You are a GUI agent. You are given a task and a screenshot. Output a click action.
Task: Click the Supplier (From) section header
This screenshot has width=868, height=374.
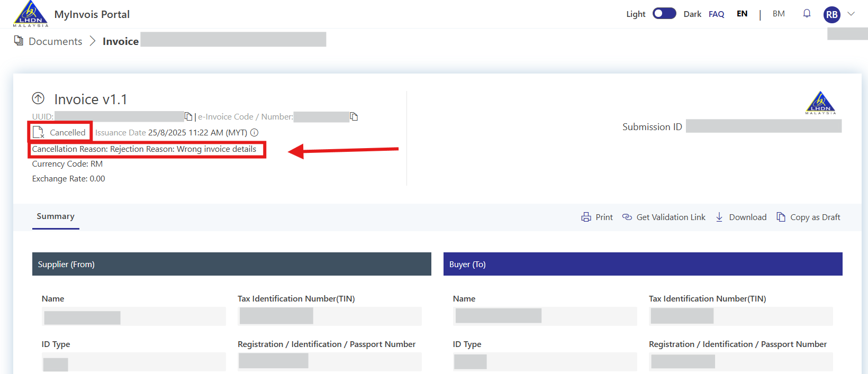coord(232,264)
